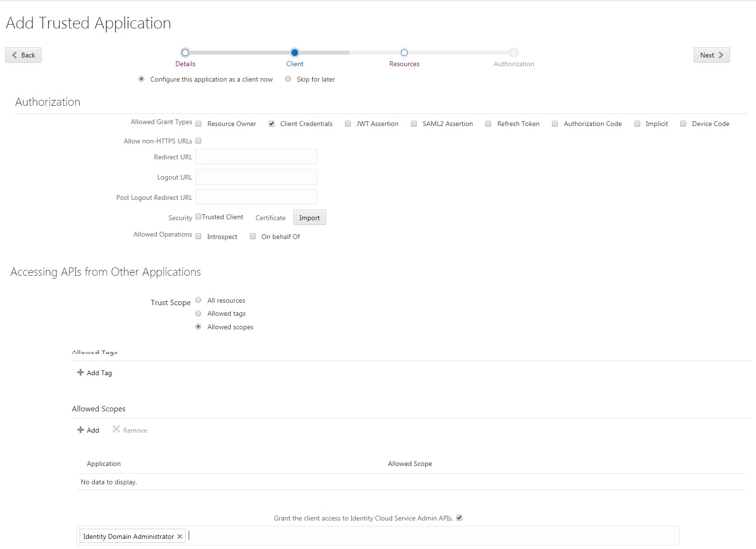
Task: Click the plus icon under Allowed Scopes
Action: coord(80,430)
